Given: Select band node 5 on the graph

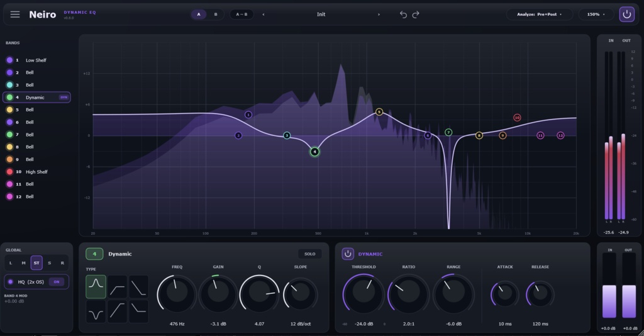Looking at the screenshot, I should [x=379, y=112].
